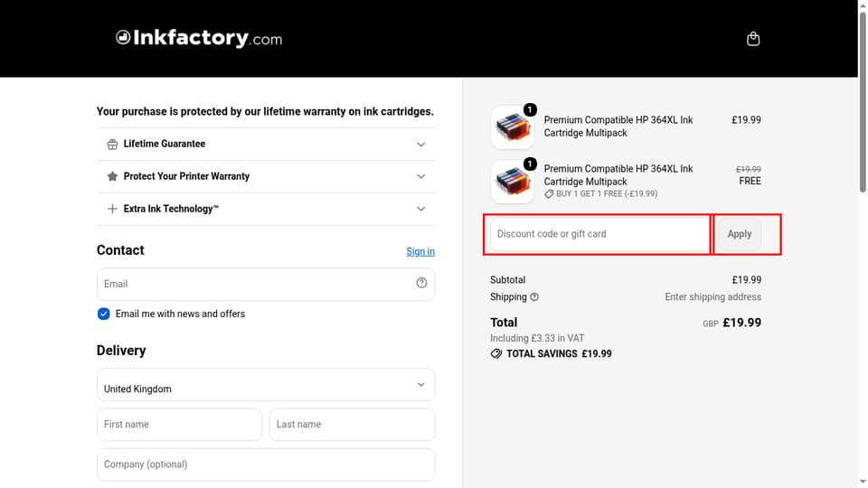Screen dimensions: 868x488
Task: Open the shopping bag cart icon
Action: point(753,39)
